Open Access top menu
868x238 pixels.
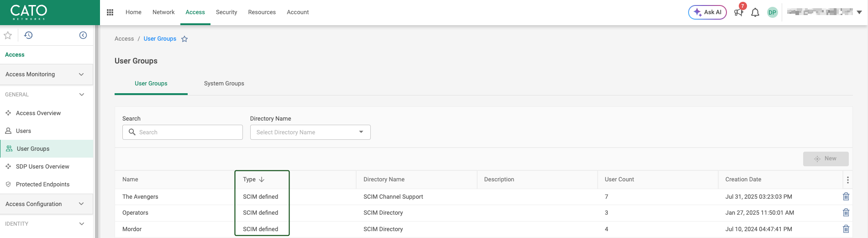[x=195, y=12]
